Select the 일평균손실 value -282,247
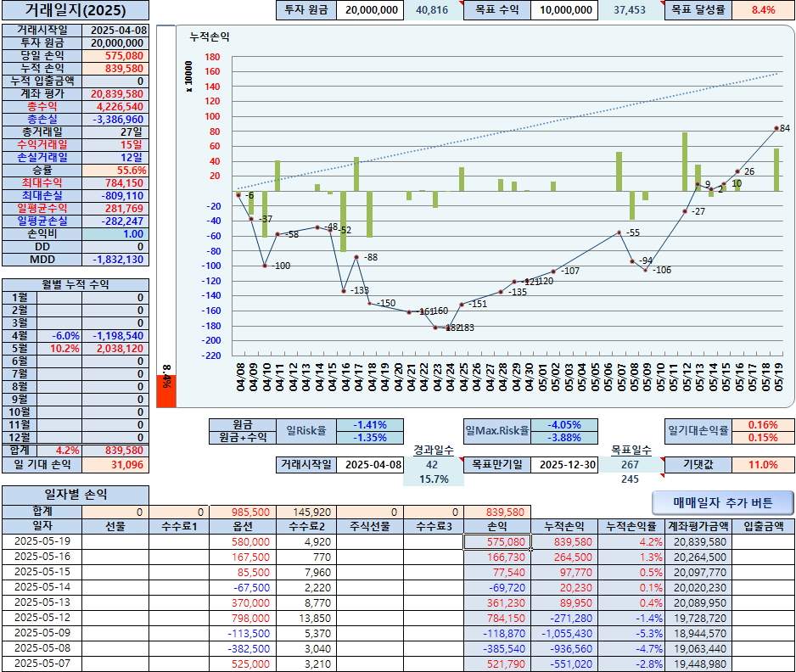The height and width of the screenshot is (672, 796). pyautogui.click(x=115, y=221)
